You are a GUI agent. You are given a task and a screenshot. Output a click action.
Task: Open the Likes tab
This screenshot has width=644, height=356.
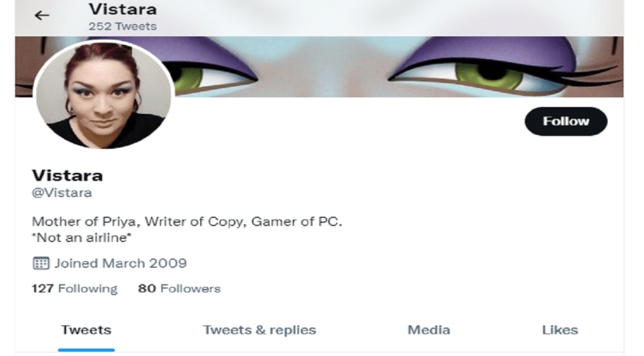pos(559,330)
